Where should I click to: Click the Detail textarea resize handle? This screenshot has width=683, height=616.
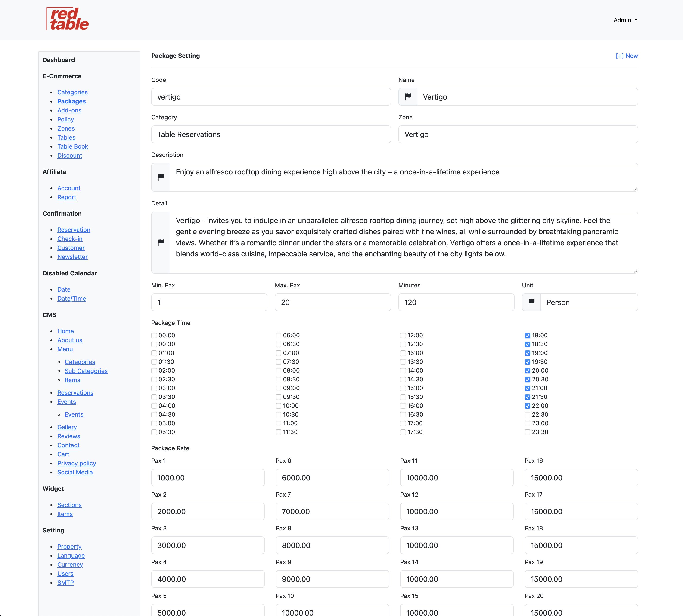[635, 271]
